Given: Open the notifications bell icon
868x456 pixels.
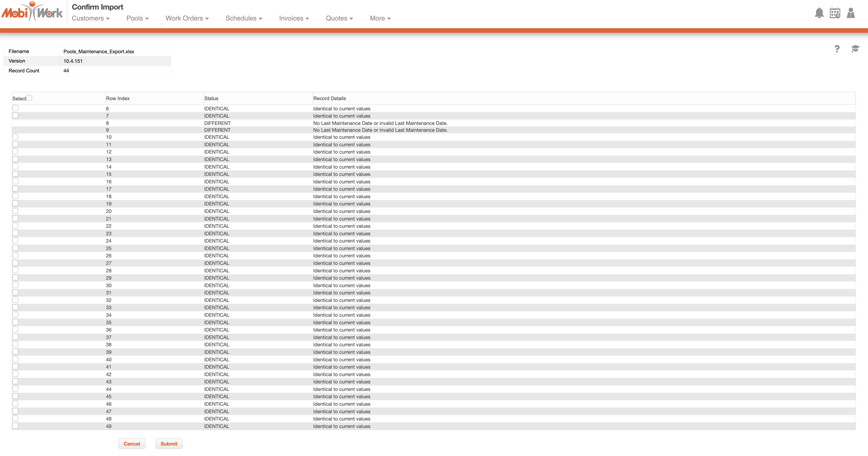Looking at the screenshot, I should pyautogui.click(x=819, y=13).
